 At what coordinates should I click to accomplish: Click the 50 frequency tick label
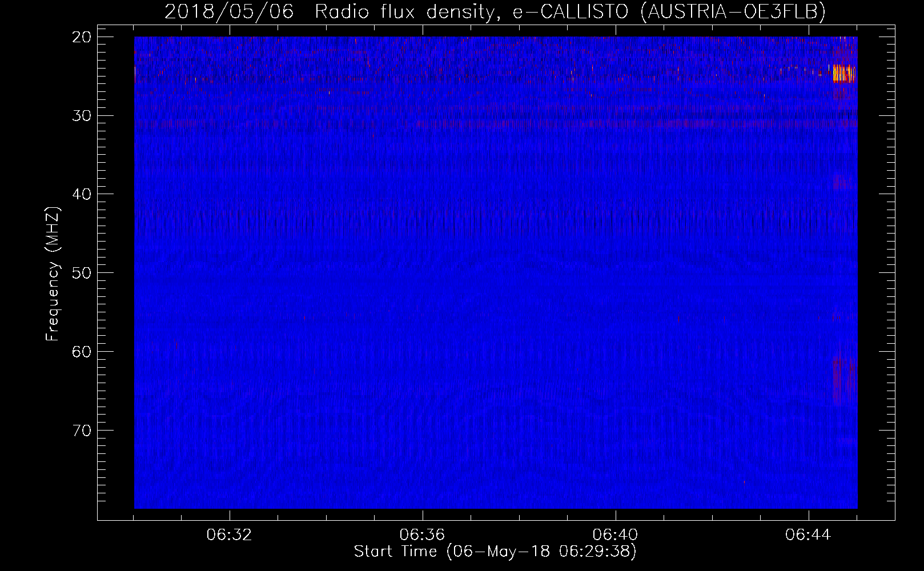(82, 273)
